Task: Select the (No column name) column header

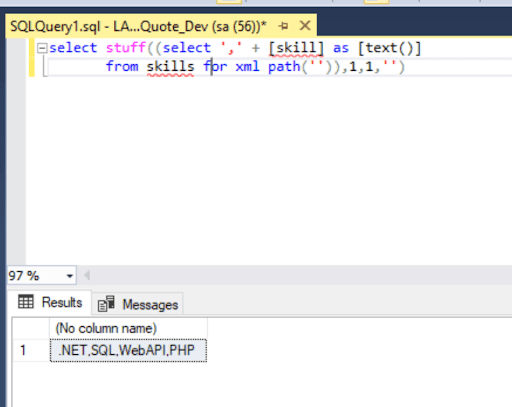Action: tap(128, 328)
